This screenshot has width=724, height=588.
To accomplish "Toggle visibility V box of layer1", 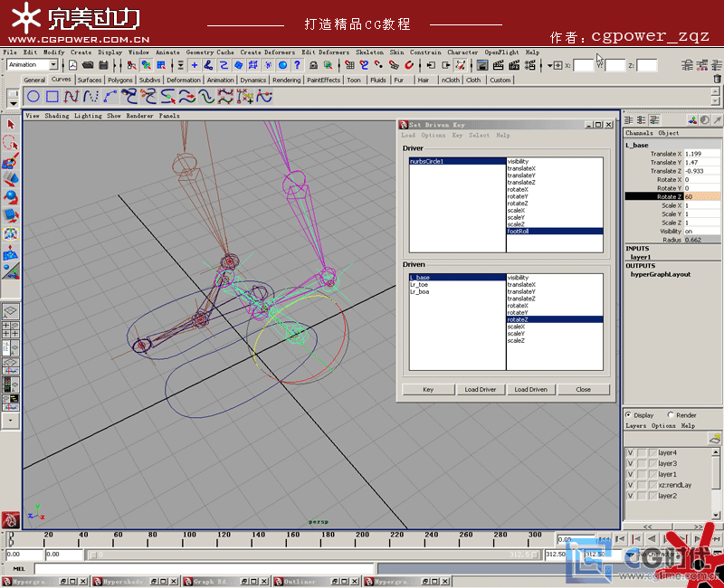I will click(x=630, y=474).
